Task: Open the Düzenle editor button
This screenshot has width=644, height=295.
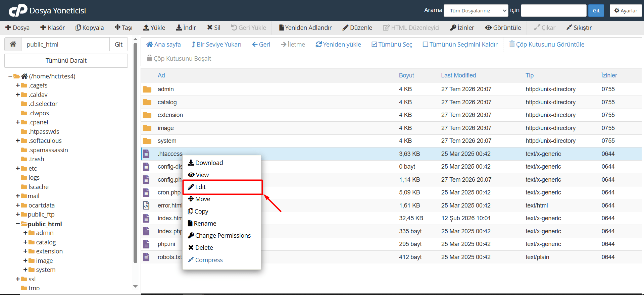Action: tap(357, 27)
